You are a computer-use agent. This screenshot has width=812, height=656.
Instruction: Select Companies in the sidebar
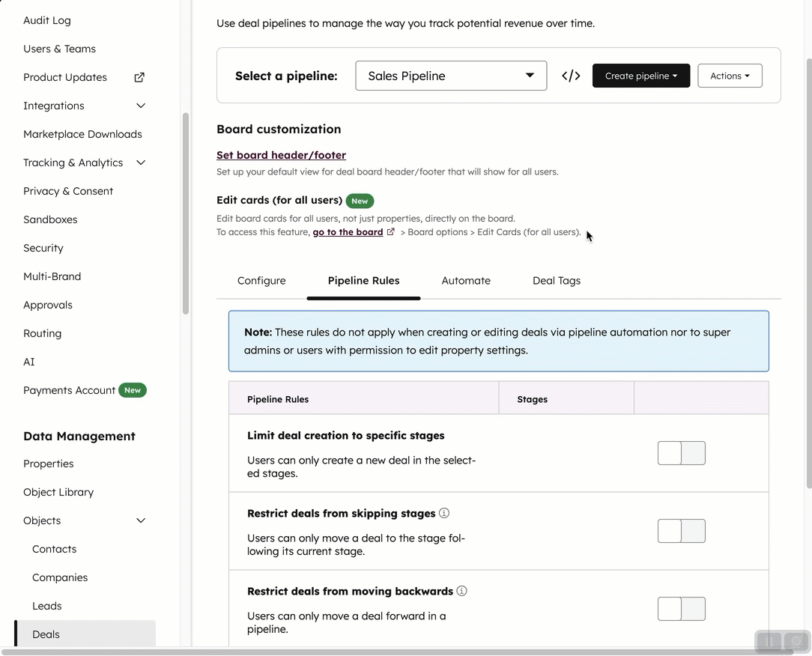59,577
